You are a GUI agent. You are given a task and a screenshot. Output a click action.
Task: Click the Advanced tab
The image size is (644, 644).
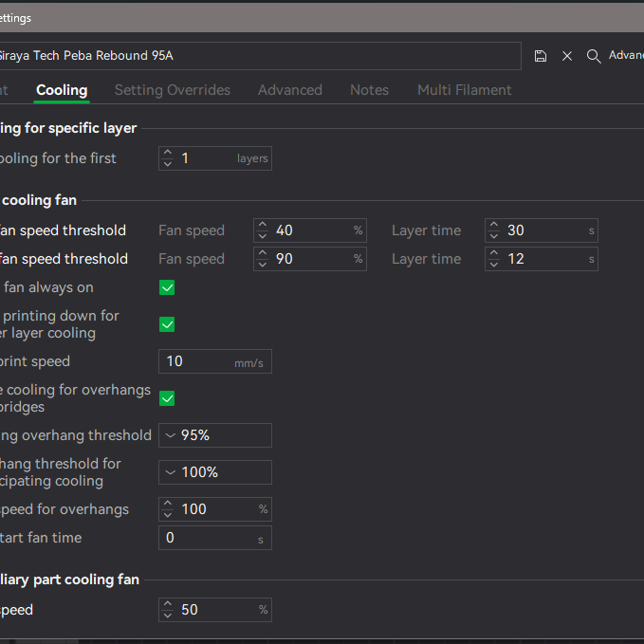click(x=290, y=90)
